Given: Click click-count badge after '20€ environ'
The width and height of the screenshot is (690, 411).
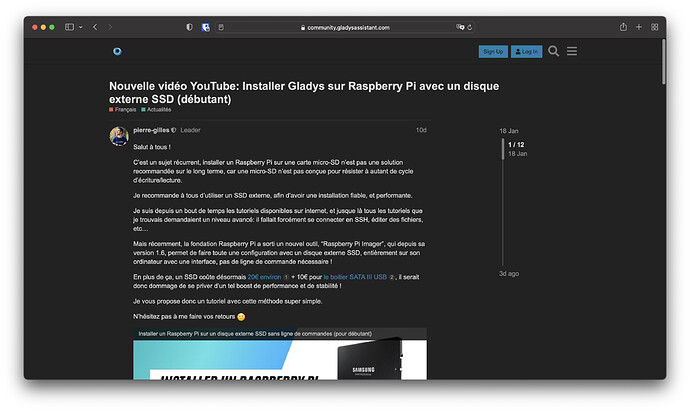Looking at the screenshot, I should click(286, 277).
